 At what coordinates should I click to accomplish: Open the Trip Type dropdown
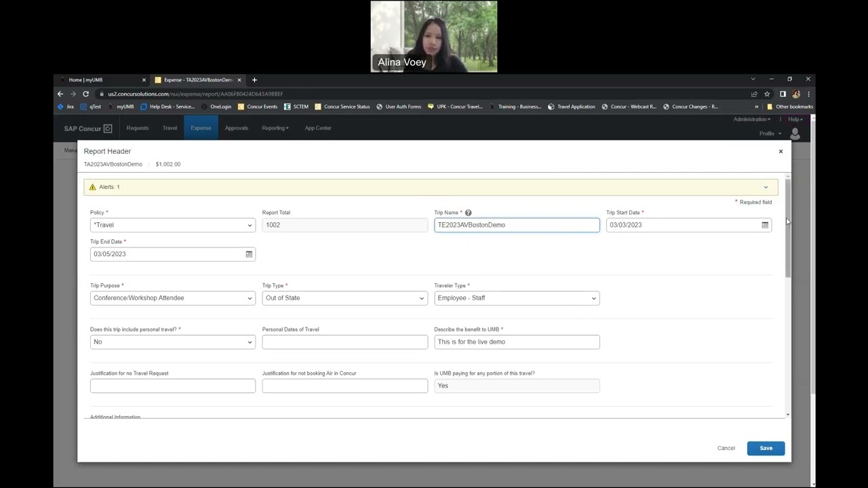(x=344, y=298)
